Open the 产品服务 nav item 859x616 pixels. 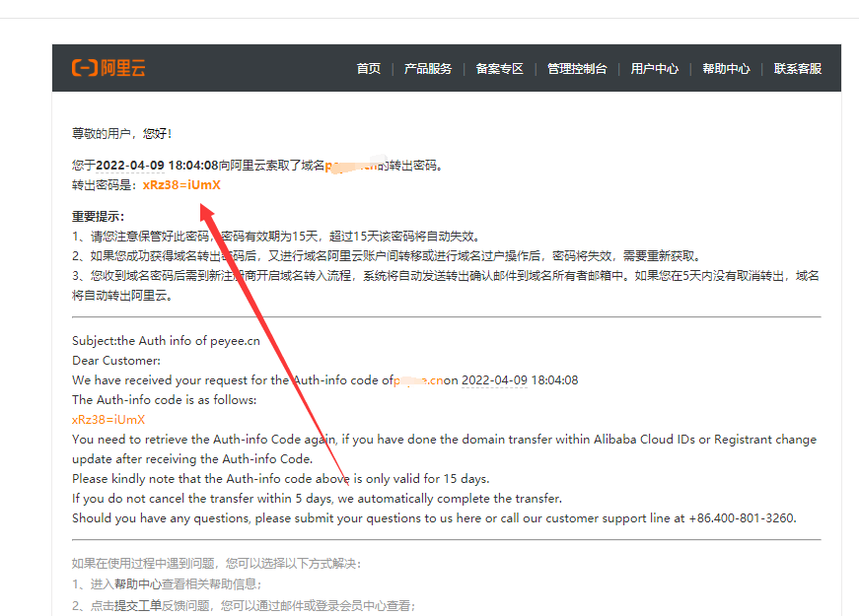(x=428, y=68)
